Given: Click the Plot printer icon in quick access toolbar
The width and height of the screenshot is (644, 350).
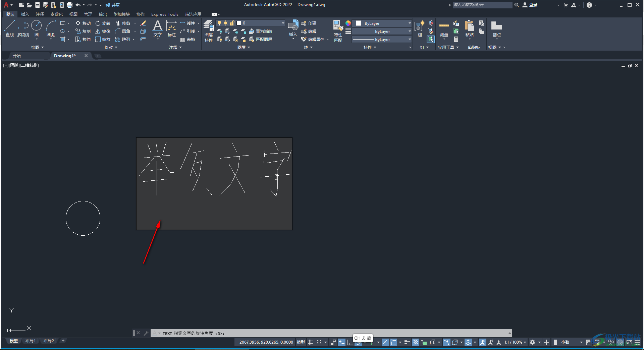Looking at the screenshot, I should click(x=70, y=5).
